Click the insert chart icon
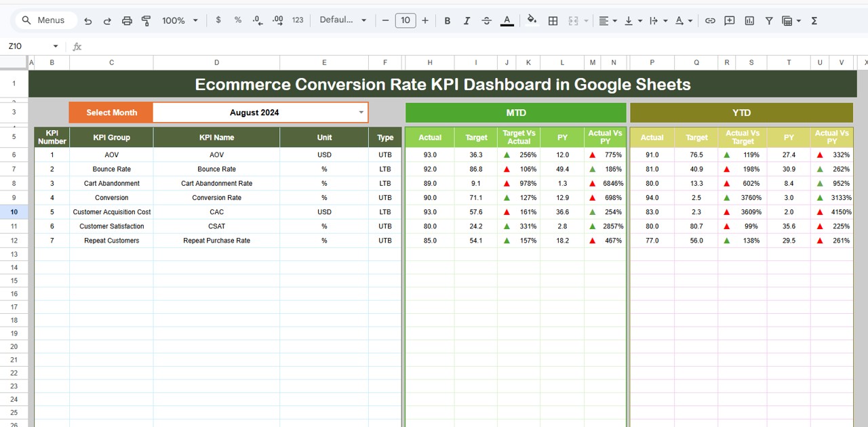The height and width of the screenshot is (427, 868). [x=749, y=21]
